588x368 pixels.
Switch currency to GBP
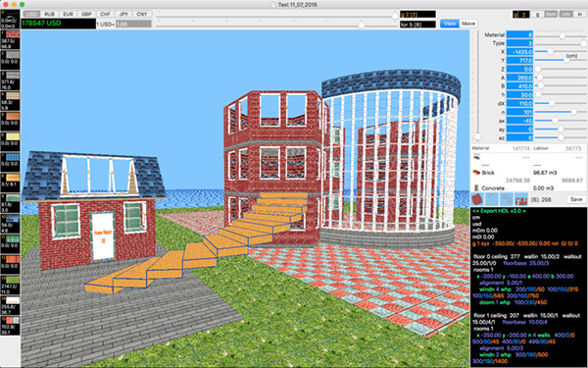(x=86, y=14)
